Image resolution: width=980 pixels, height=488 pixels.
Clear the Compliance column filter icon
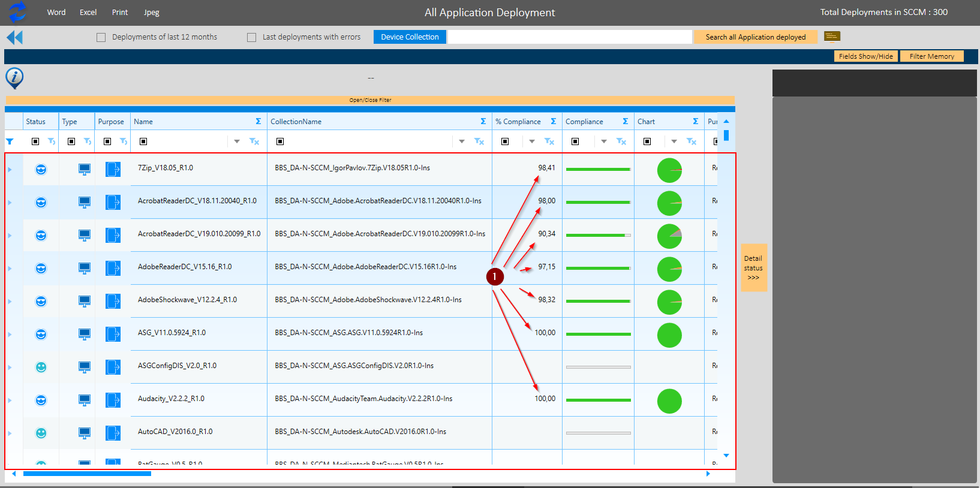(x=621, y=141)
